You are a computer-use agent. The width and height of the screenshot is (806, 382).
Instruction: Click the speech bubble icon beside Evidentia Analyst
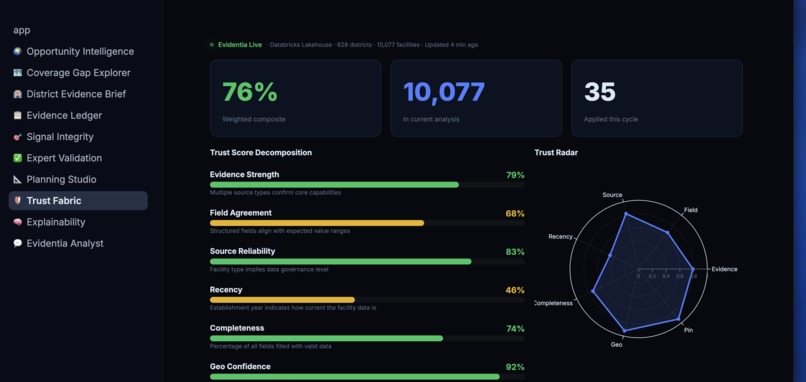17,243
